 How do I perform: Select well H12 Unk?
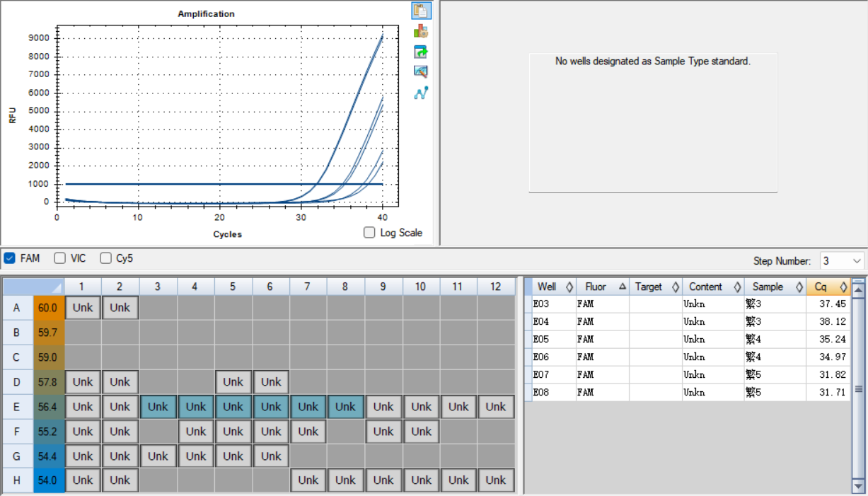click(x=496, y=480)
